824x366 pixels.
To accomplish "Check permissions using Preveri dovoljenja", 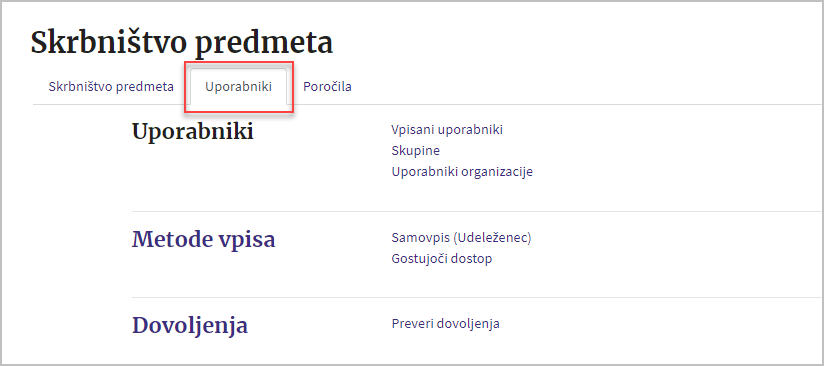I will (x=446, y=324).
